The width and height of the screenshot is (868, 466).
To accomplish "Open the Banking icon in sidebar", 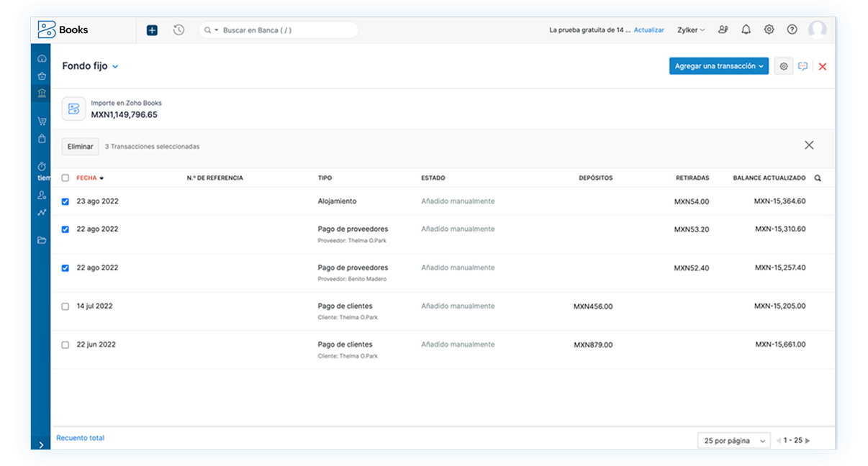I will tap(42, 93).
